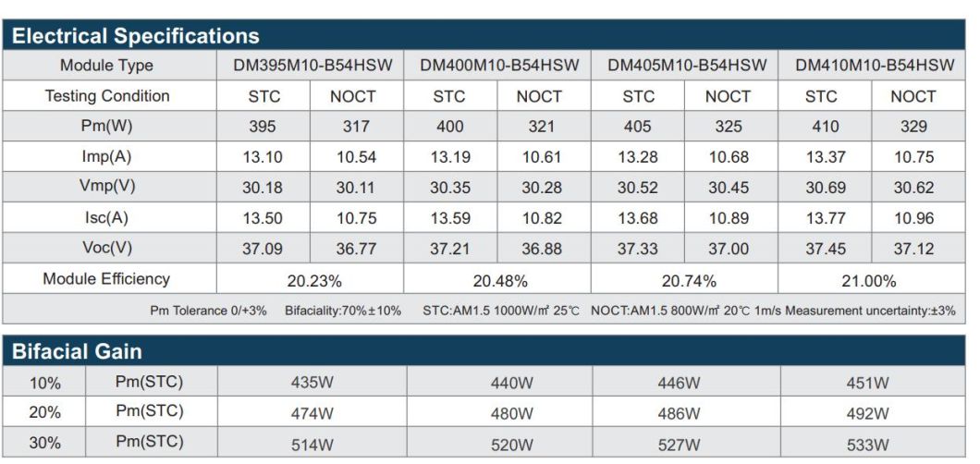Viewport: 980px width, 464px height.
Task: Select the 395 Pm value cell
Action: point(263,127)
